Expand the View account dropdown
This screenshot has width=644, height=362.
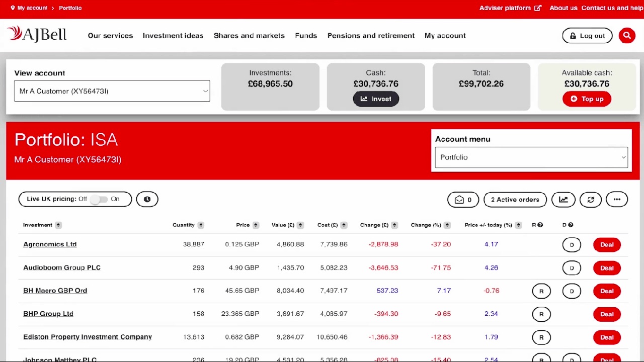(112, 91)
